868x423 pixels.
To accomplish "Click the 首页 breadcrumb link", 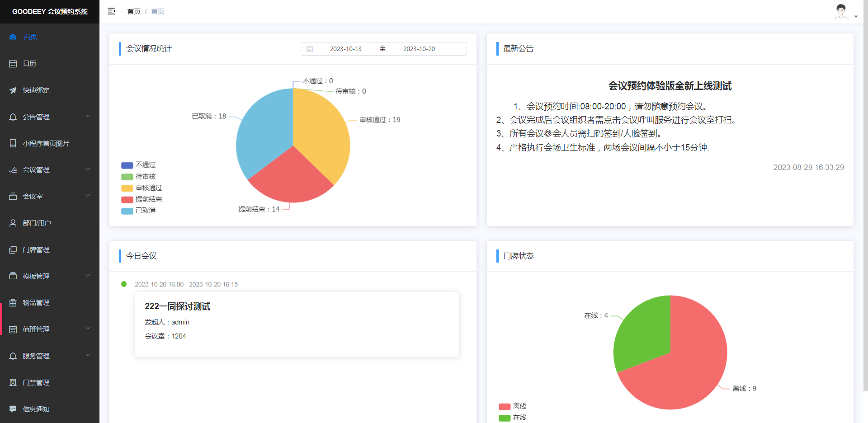I will coord(134,11).
